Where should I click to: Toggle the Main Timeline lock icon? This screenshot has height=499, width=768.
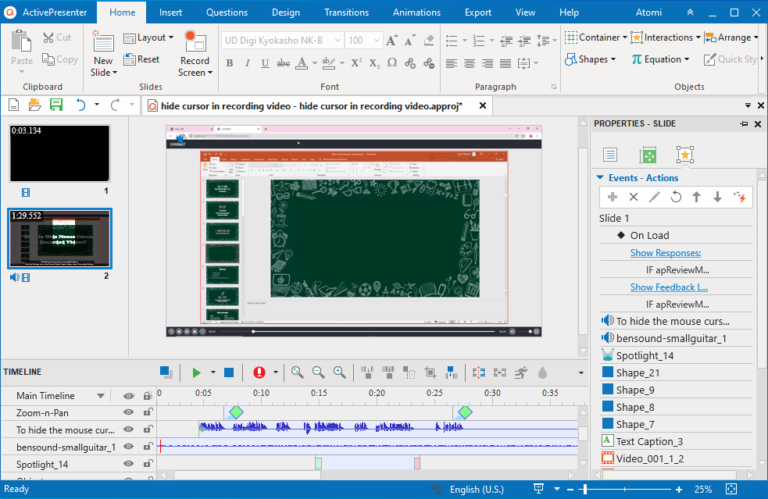pos(147,396)
